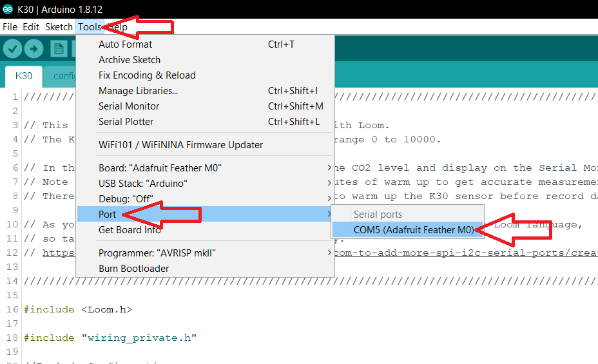Click line number 18 in the gutter
This screenshot has width=598, height=364.
(12, 338)
